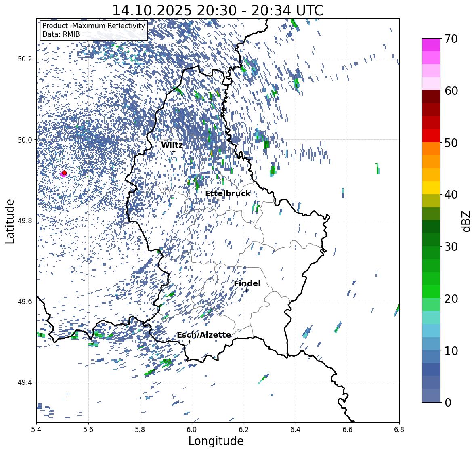Click the cross marker below Ettelbruck
The image size is (476, 451).
tap(218, 200)
